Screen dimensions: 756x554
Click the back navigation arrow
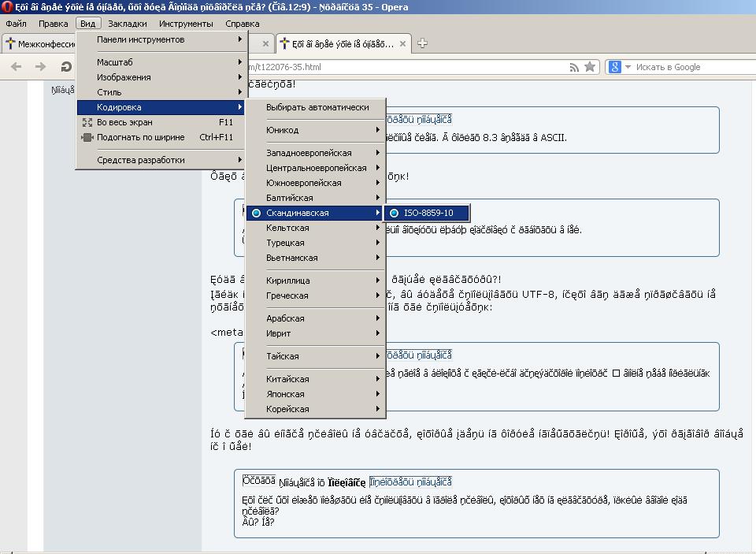(x=17, y=67)
